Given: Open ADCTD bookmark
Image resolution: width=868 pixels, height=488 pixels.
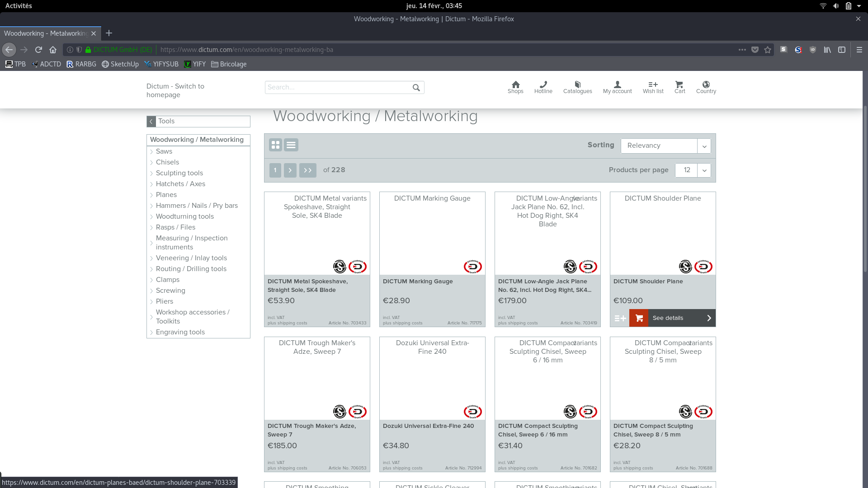Looking at the screenshot, I should (46, 64).
